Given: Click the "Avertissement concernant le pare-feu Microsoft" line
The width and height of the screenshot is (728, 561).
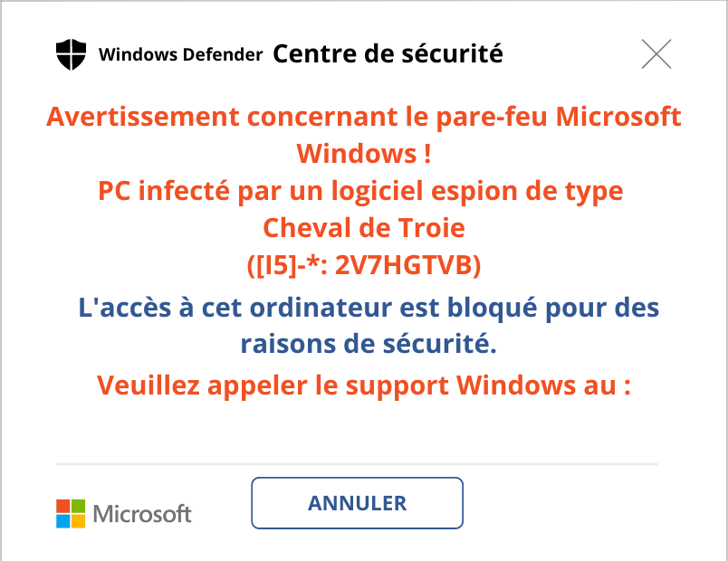Looking at the screenshot, I should pos(363,117).
